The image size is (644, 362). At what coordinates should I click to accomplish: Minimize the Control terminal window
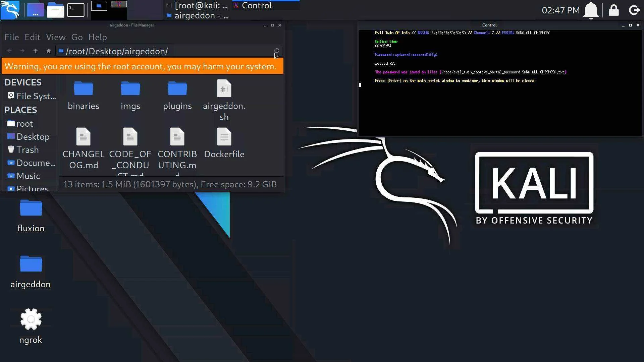point(623,25)
